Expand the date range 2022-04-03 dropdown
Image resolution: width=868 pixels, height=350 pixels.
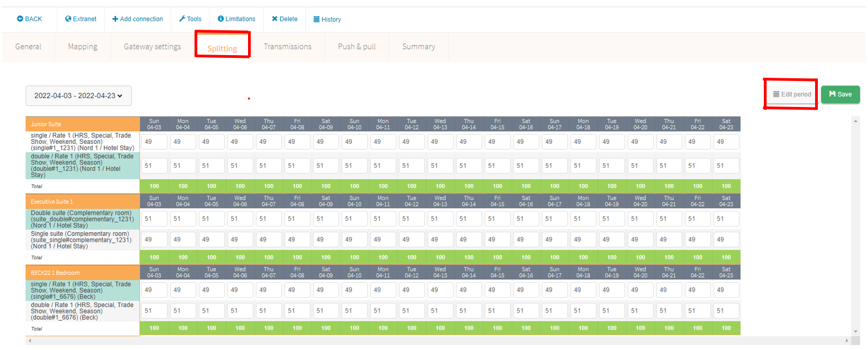pos(78,96)
